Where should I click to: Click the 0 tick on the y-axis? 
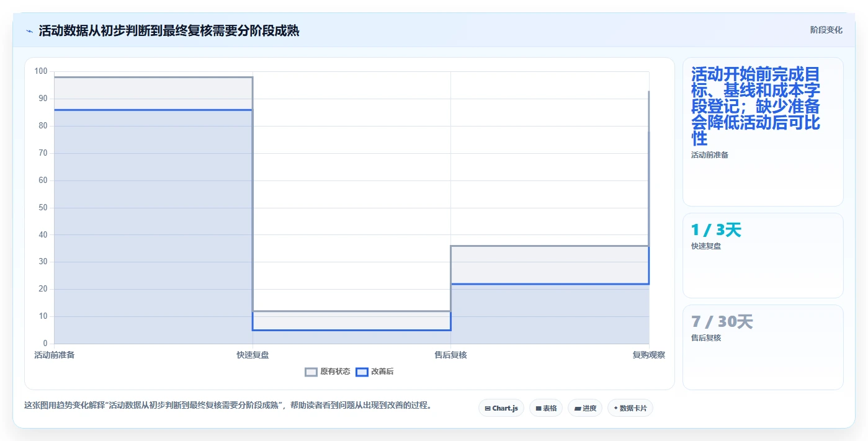click(x=45, y=343)
